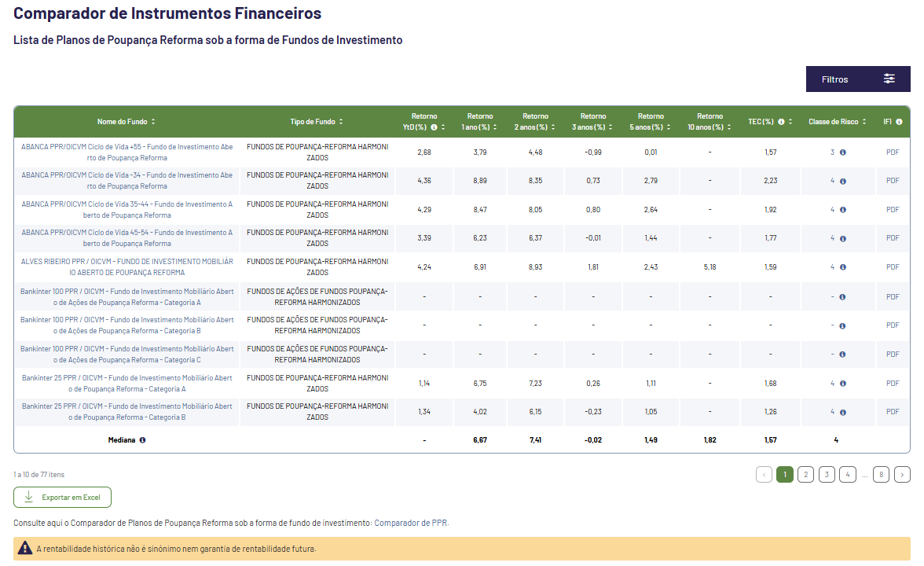This screenshot has height=566, width=924.
Task: Click the download icon in Exportar em Excel
Action: pyautogui.click(x=29, y=497)
